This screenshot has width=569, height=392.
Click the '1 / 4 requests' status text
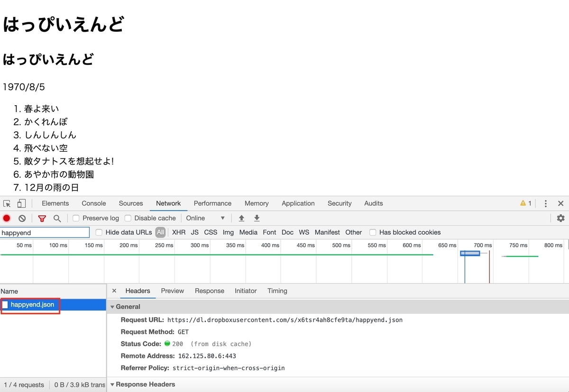(24, 385)
